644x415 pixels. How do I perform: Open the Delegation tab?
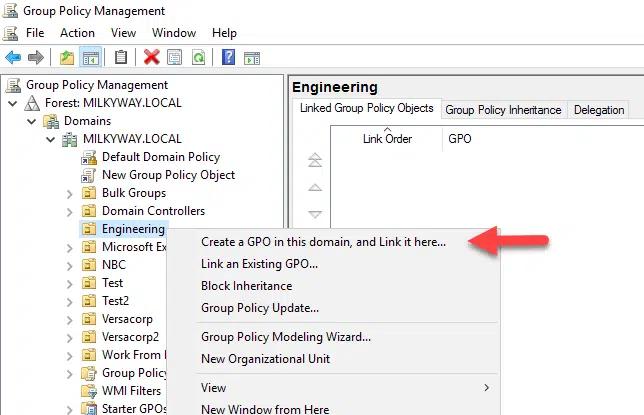[x=599, y=110]
